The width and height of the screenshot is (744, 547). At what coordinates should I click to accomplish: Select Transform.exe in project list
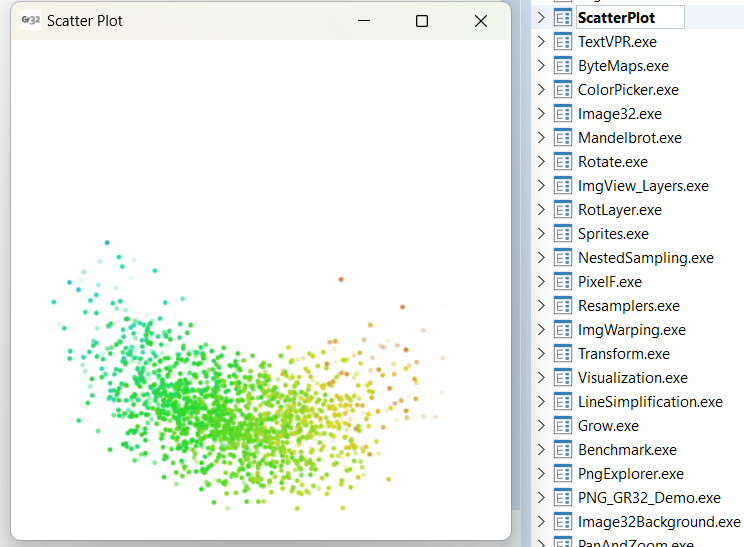point(624,354)
